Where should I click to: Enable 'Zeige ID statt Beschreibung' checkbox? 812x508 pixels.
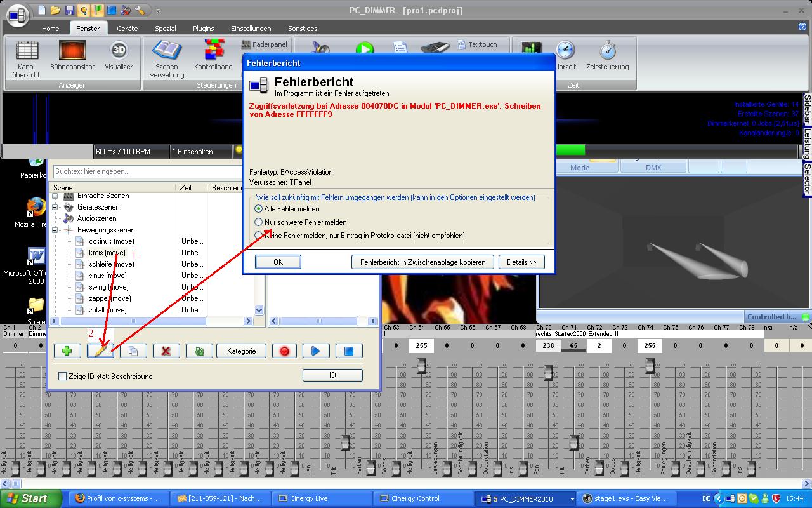(x=62, y=377)
